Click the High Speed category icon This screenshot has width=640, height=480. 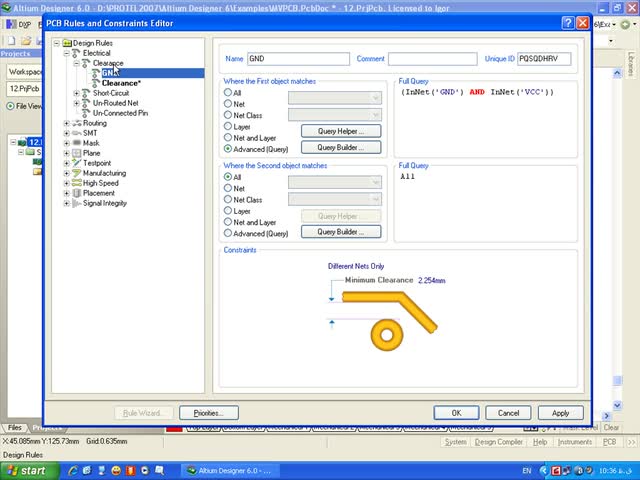(x=76, y=183)
